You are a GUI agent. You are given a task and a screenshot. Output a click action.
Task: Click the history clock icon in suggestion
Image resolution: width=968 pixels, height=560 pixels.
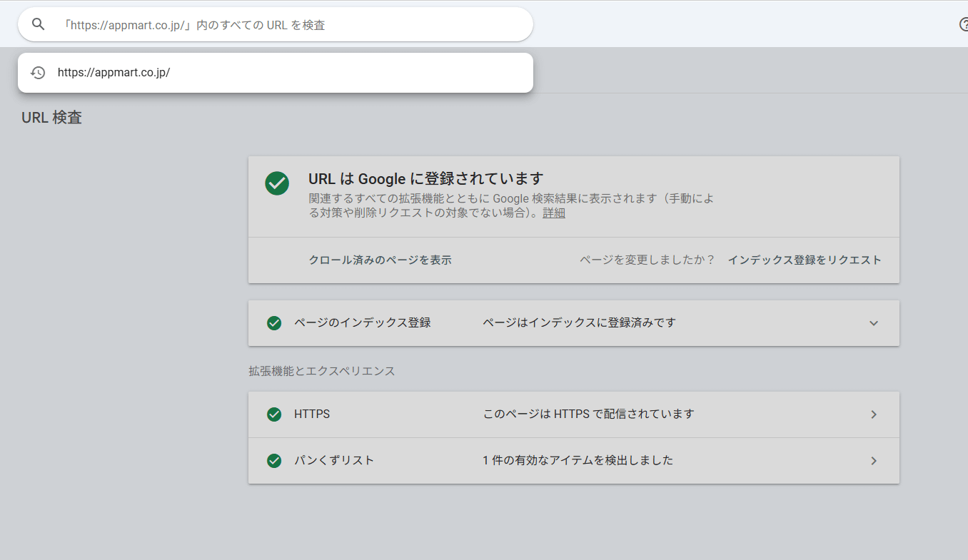point(38,72)
